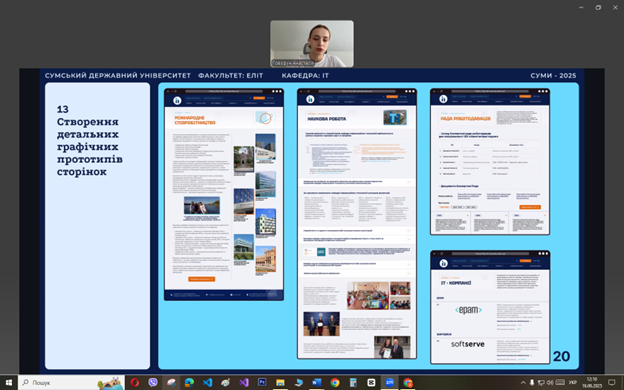Viewport: 624px width, 390px height.
Task: Switch the УКР input language indicator
Action: pos(573,383)
